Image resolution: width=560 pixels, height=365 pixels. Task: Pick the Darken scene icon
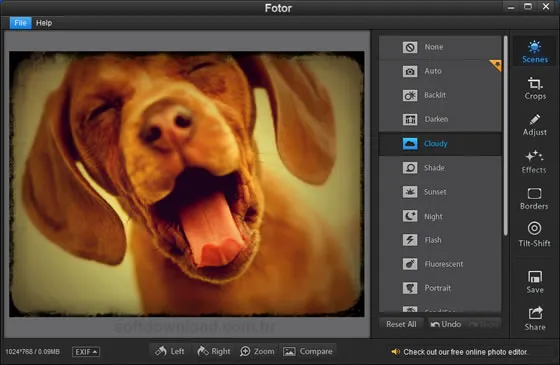tap(410, 119)
